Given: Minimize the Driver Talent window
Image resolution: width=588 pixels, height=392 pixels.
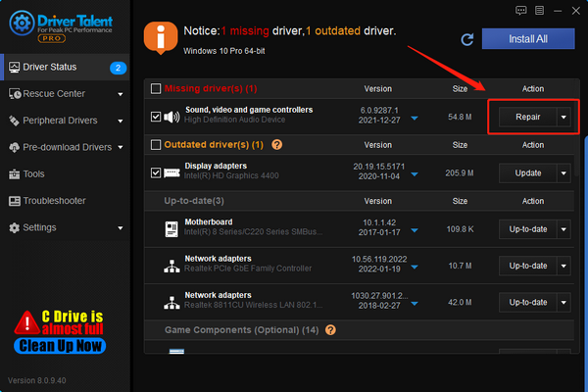Looking at the screenshot, I should (x=558, y=11).
